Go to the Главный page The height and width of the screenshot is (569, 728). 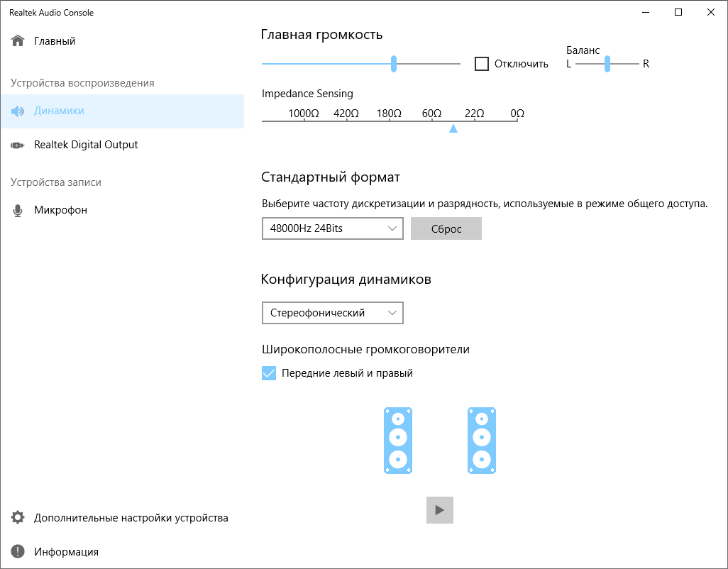click(x=55, y=41)
